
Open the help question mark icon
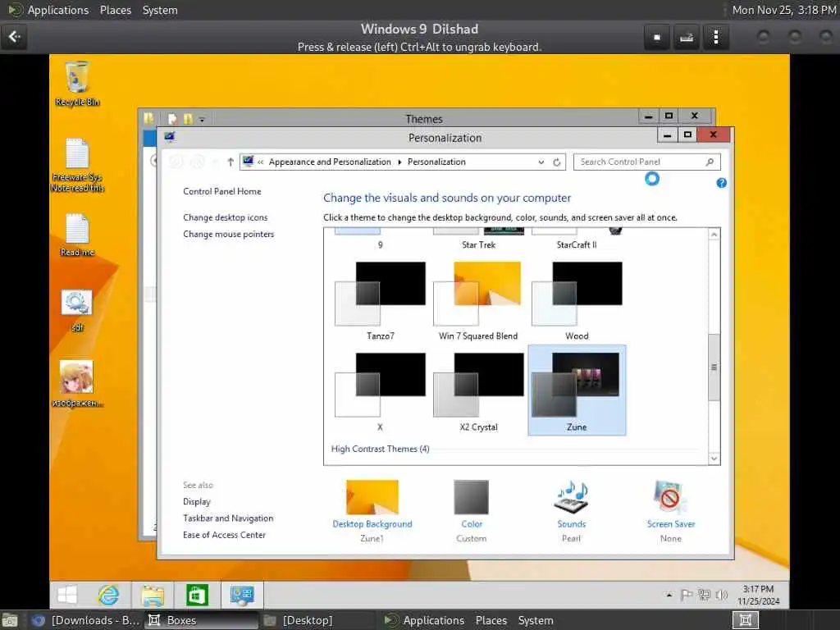(722, 183)
